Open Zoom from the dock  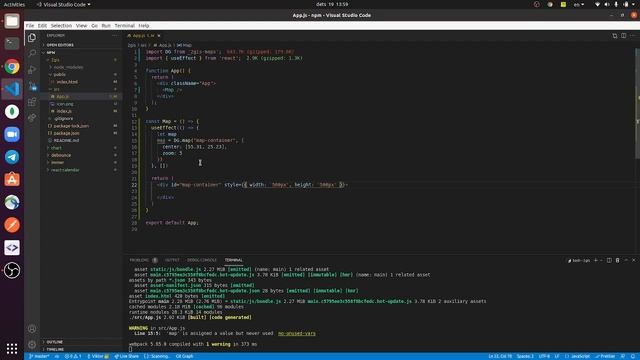pos(12,134)
